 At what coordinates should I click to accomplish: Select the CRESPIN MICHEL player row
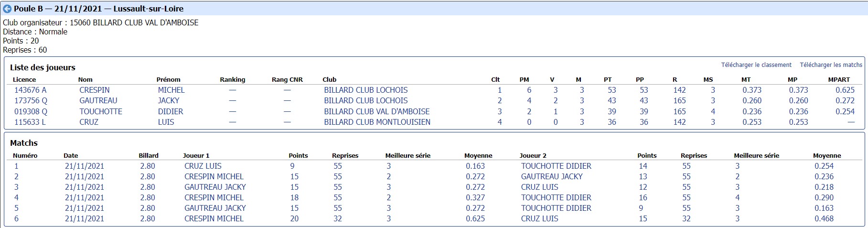click(x=434, y=90)
